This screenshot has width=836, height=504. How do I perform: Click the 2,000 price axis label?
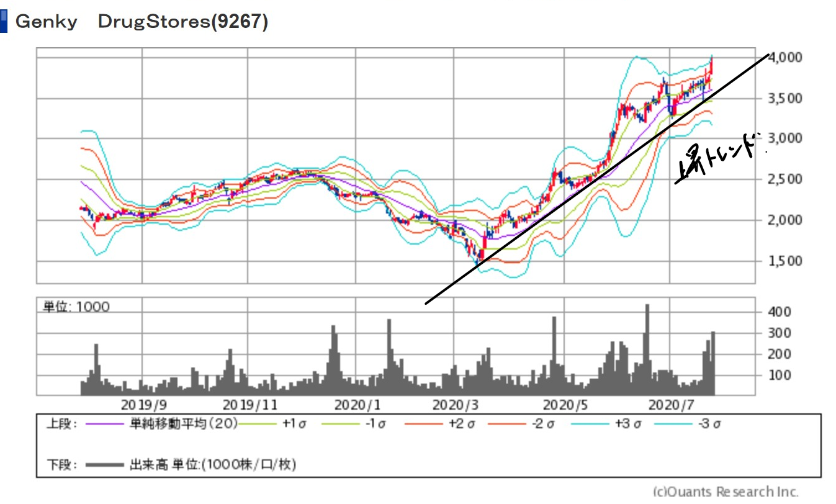[785, 220]
